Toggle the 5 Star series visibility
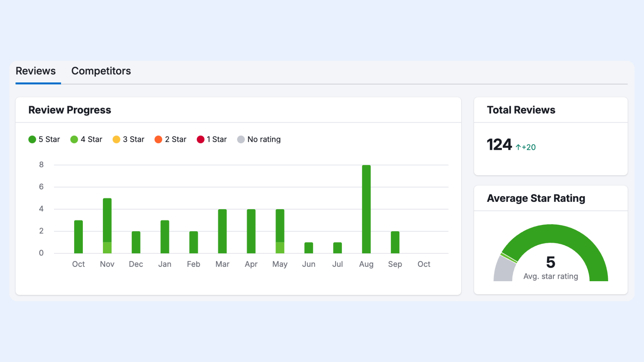Screen dimensions: 644x362 44,139
